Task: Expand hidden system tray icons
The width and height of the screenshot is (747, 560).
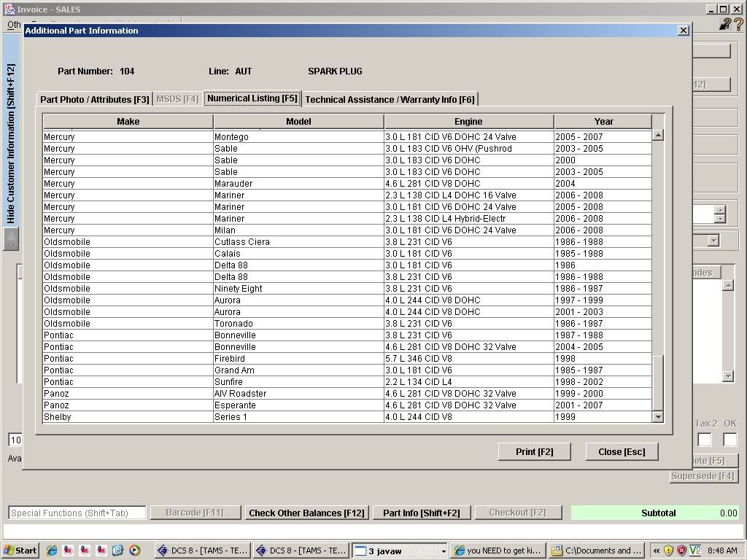Action: click(656, 551)
